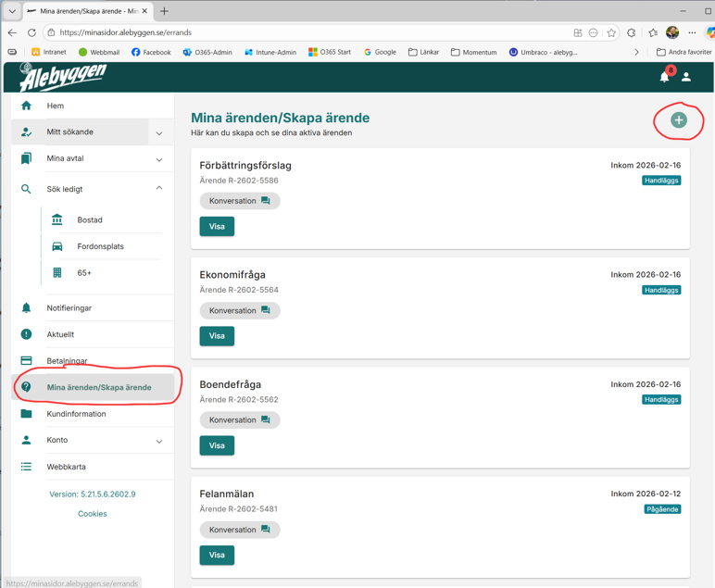Screen dimensions: 715x588
Task: Click the Hem house icon in sidebar
Action: [26, 106]
